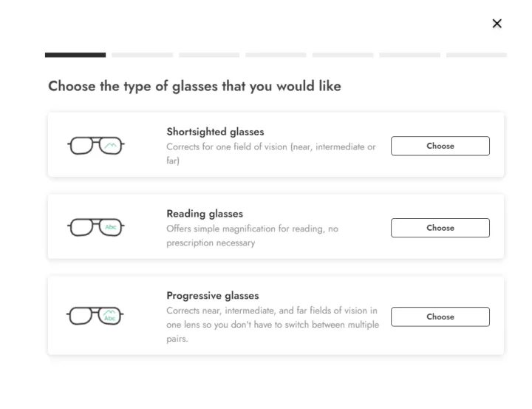Choose Reading glasses

tap(440, 228)
